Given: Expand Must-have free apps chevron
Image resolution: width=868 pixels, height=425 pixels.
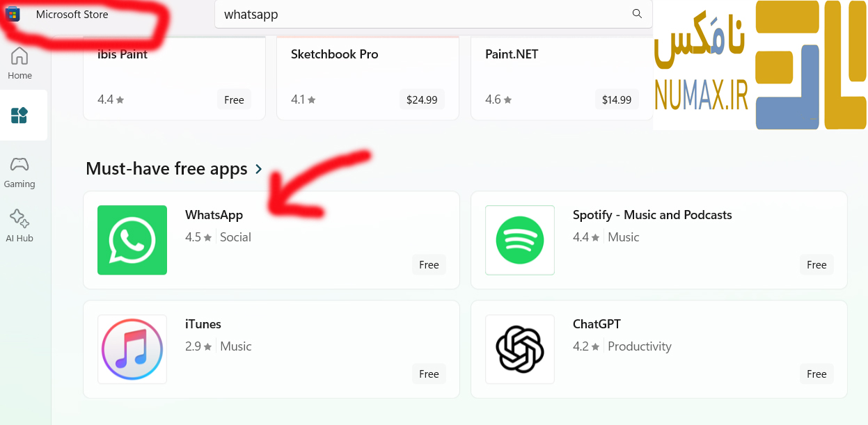Looking at the screenshot, I should tap(259, 169).
